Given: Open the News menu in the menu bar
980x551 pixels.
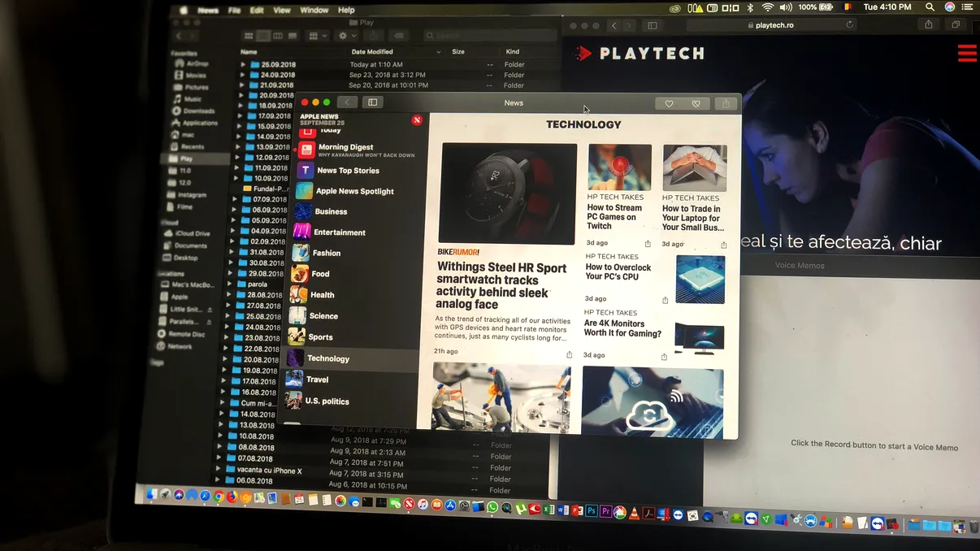Looking at the screenshot, I should pyautogui.click(x=208, y=11).
